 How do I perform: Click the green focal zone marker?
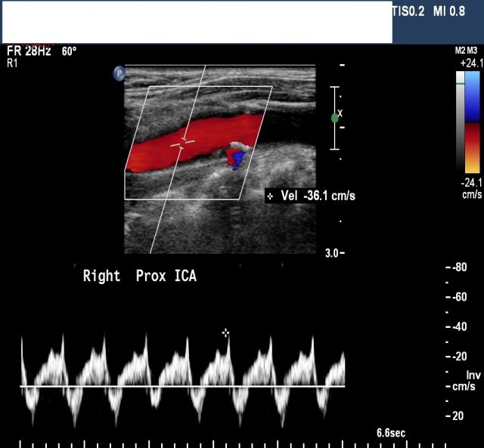coord(335,118)
